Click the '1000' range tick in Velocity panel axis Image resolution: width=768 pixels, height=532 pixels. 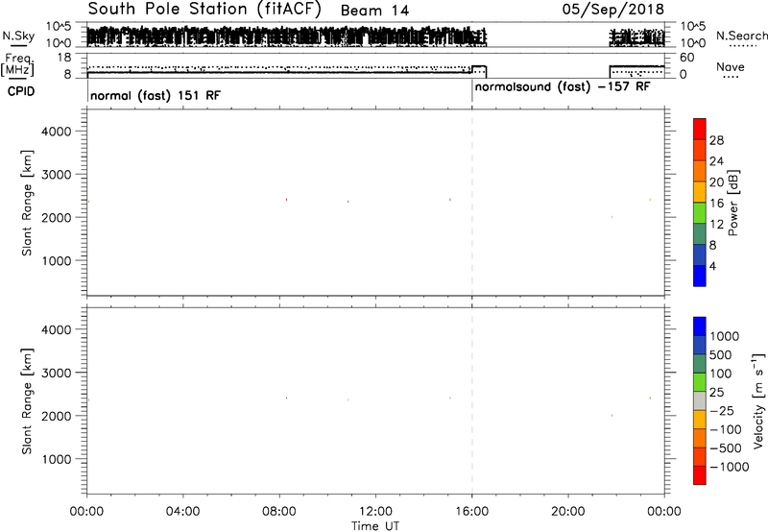point(57,459)
